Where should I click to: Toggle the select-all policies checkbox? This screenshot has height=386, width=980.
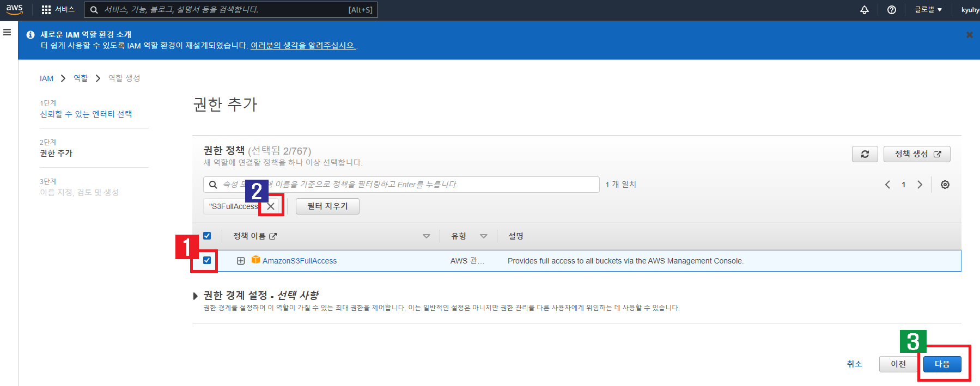tap(207, 236)
